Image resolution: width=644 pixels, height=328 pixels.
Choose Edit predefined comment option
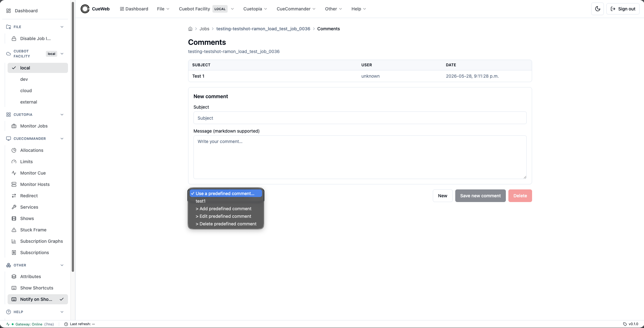click(226, 216)
